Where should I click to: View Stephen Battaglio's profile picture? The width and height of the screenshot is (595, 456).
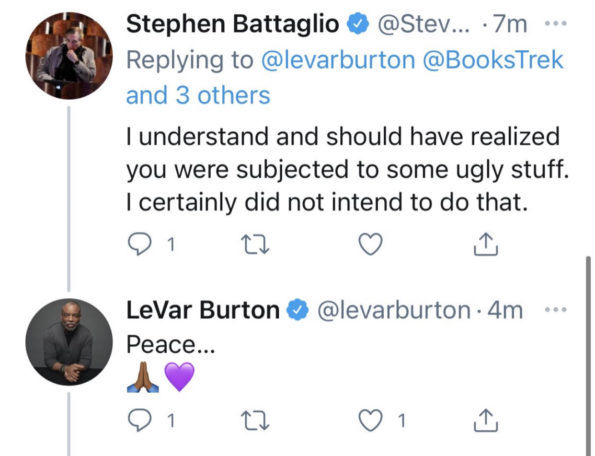(69, 55)
